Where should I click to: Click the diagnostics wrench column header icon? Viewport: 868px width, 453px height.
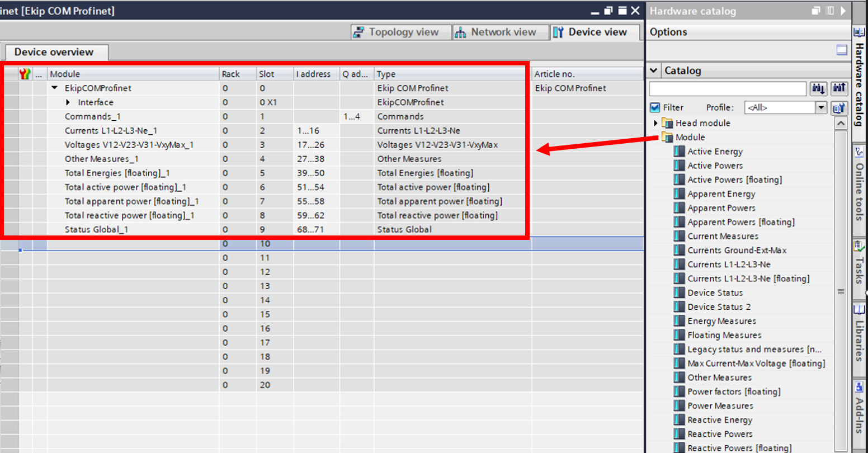(25, 74)
